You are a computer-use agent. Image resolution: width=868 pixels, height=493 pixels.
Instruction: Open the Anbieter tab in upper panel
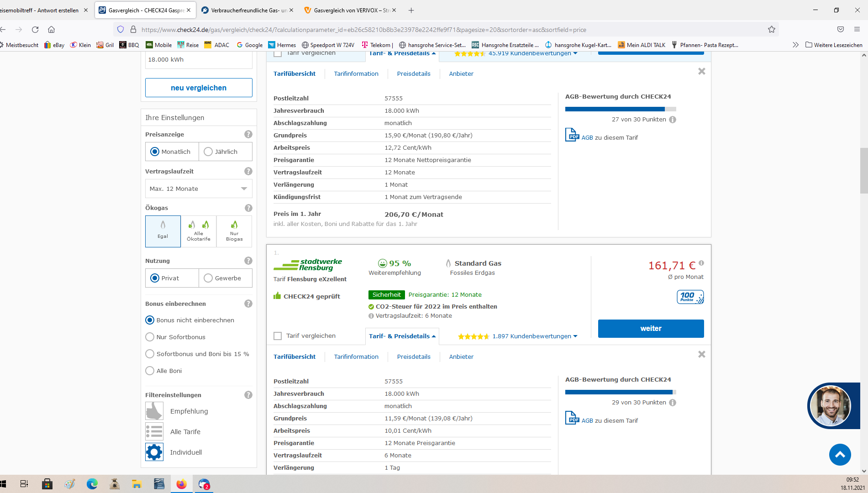461,73
